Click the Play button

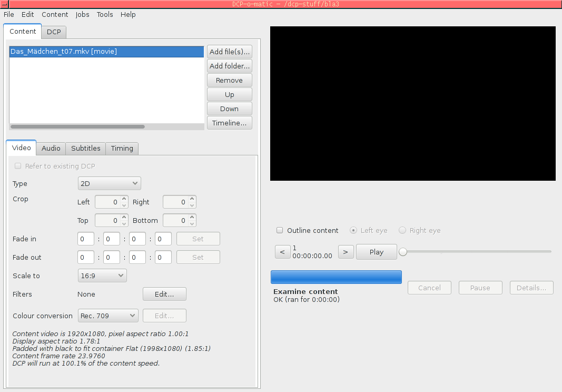tap(377, 252)
